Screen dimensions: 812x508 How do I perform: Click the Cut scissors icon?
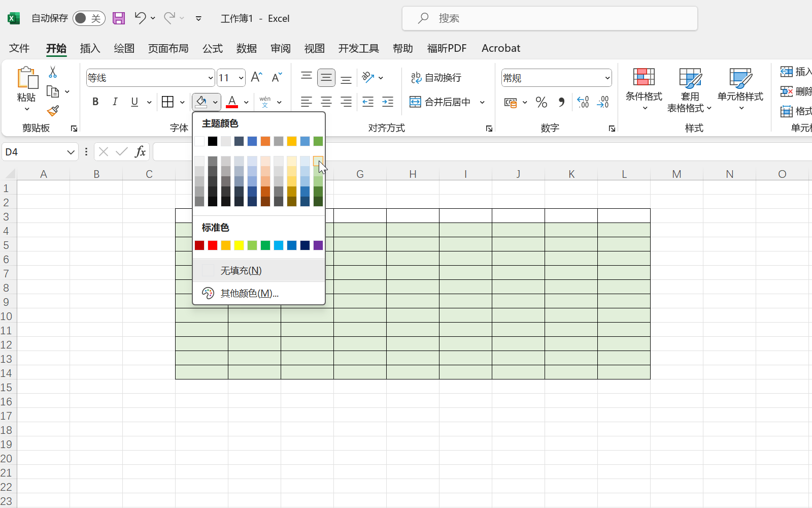point(53,72)
